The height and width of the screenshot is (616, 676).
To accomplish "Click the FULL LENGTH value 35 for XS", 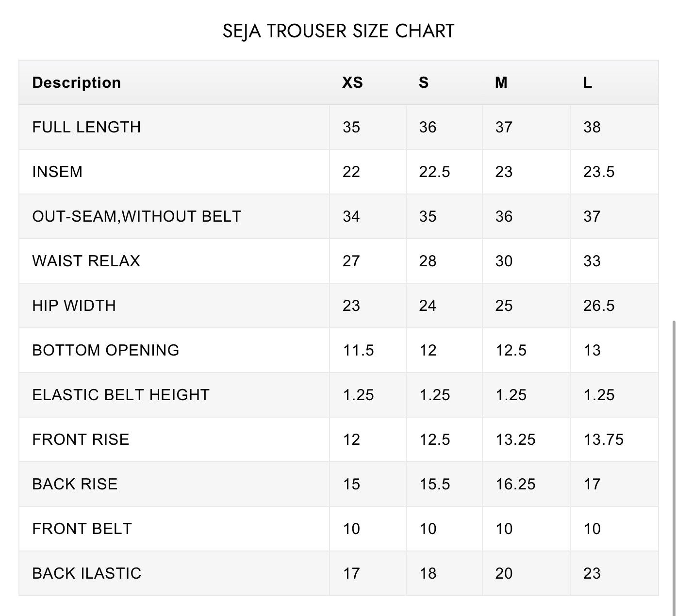I will (x=351, y=127).
